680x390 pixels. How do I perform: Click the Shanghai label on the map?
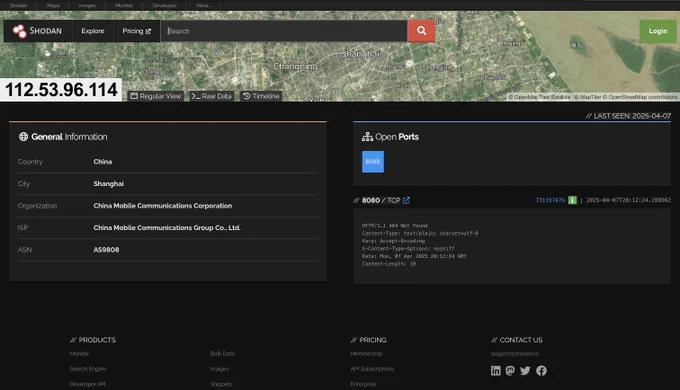(361, 54)
